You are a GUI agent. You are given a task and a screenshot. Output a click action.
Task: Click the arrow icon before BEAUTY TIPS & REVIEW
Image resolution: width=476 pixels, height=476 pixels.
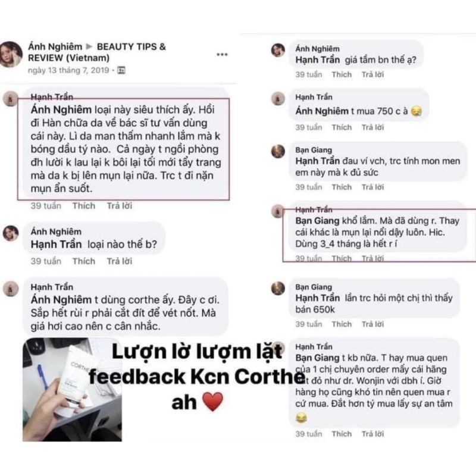click(89, 47)
